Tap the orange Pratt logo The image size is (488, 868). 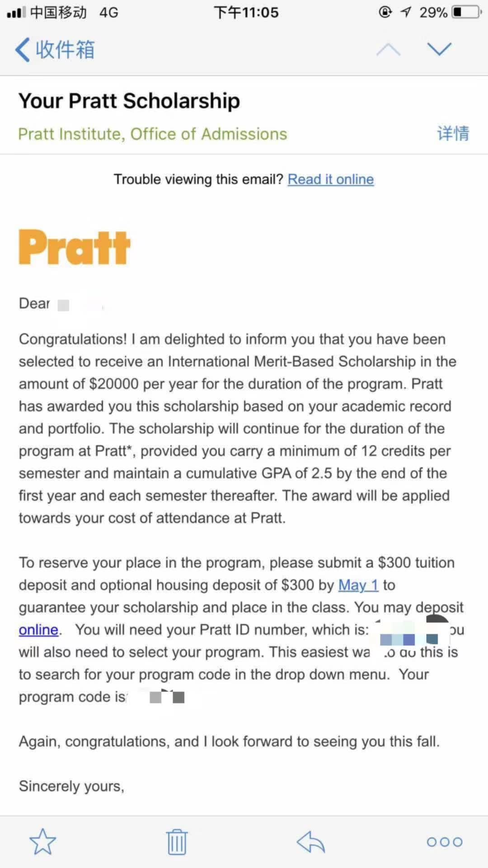coord(75,247)
